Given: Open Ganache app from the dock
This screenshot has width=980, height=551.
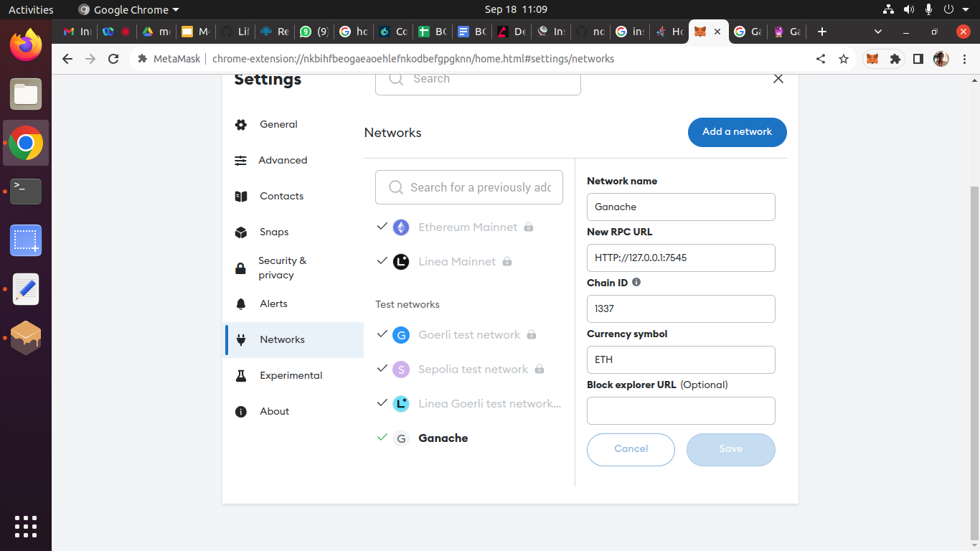Looking at the screenshot, I should point(26,338).
